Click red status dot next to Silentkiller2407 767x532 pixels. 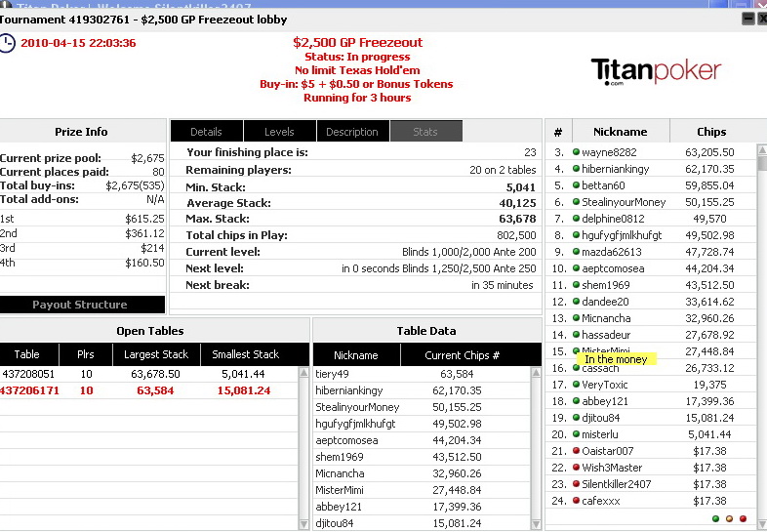(x=577, y=484)
